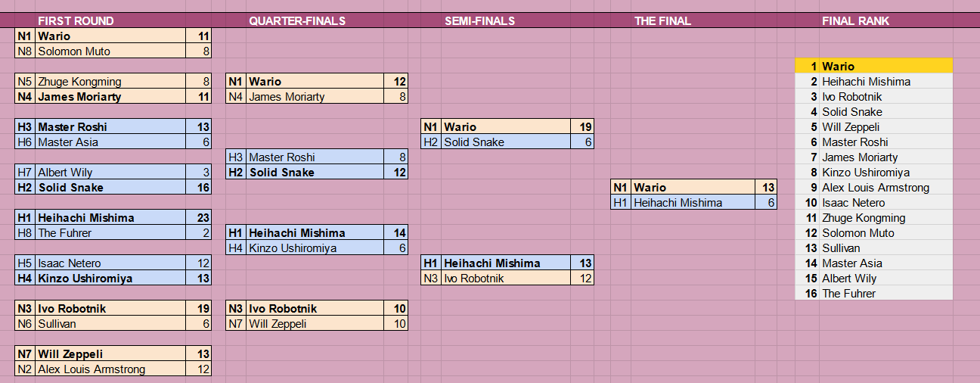Select the QUARTER-FINALS header cell
This screenshot has height=383, width=980.
pyautogui.click(x=297, y=21)
